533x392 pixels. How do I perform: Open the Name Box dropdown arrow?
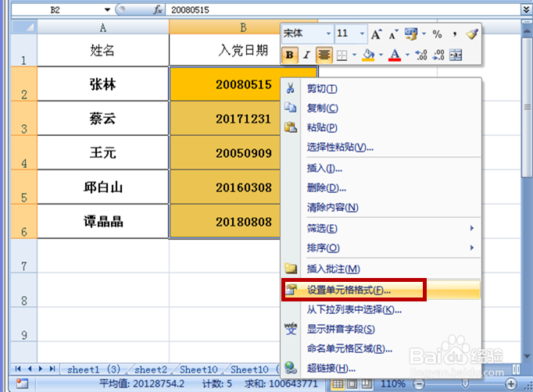(107, 10)
